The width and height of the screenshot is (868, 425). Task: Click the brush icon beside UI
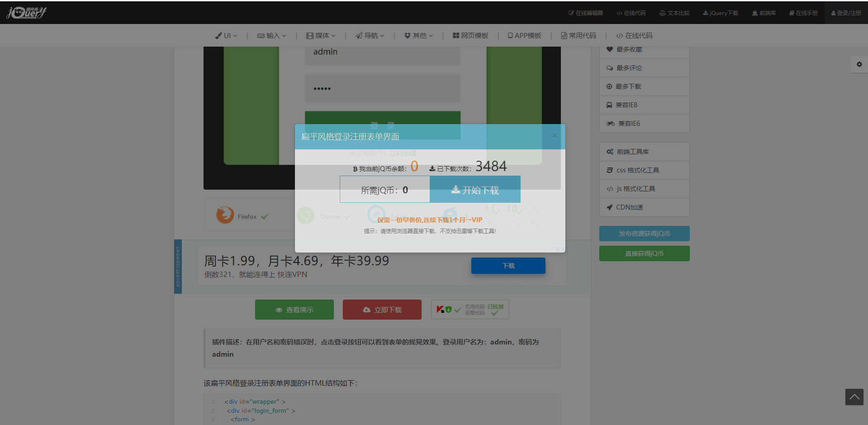point(218,36)
